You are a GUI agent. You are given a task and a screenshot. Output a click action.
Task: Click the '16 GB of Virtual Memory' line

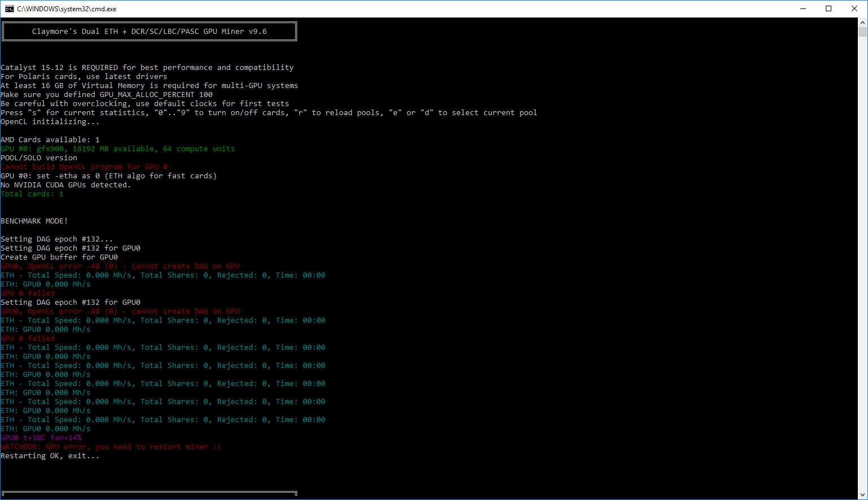click(x=149, y=86)
